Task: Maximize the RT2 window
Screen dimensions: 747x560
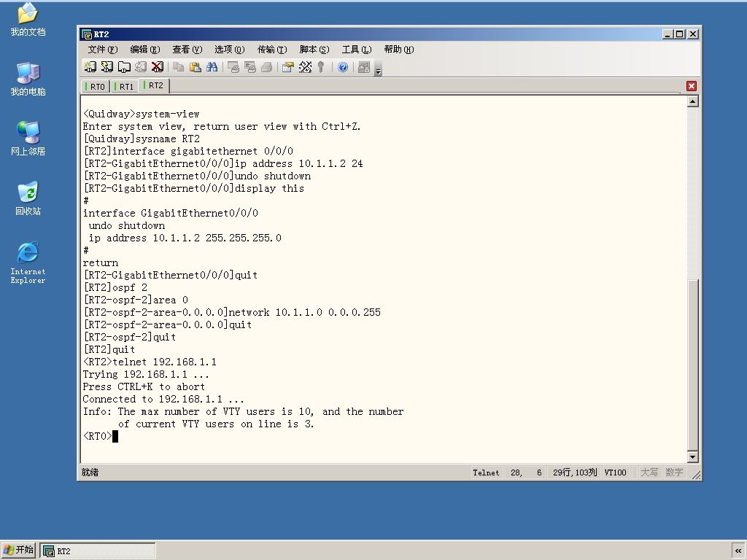Action: pos(680,34)
